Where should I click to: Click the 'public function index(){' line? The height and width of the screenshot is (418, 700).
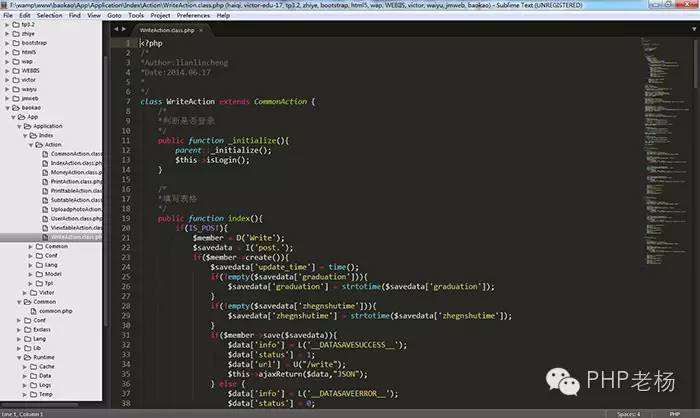210,218
